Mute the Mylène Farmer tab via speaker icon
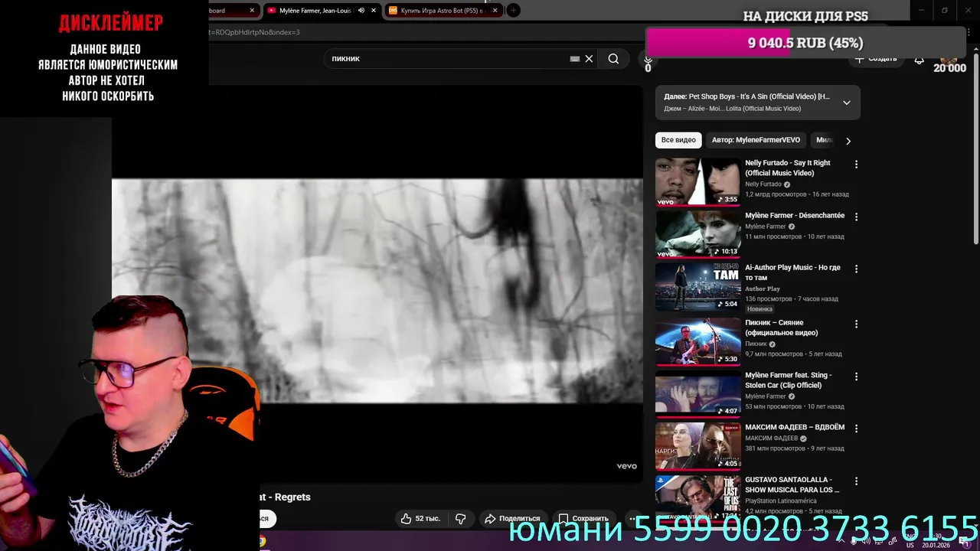 point(361,11)
